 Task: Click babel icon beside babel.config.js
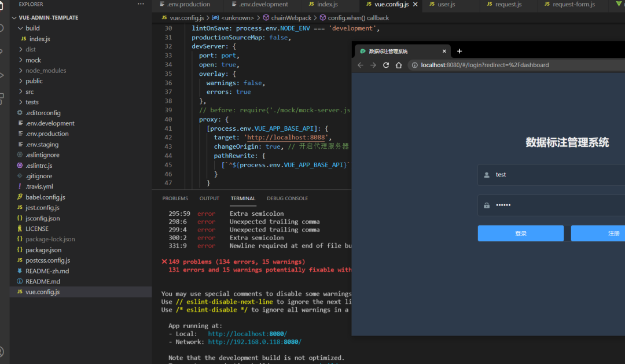pos(20,197)
